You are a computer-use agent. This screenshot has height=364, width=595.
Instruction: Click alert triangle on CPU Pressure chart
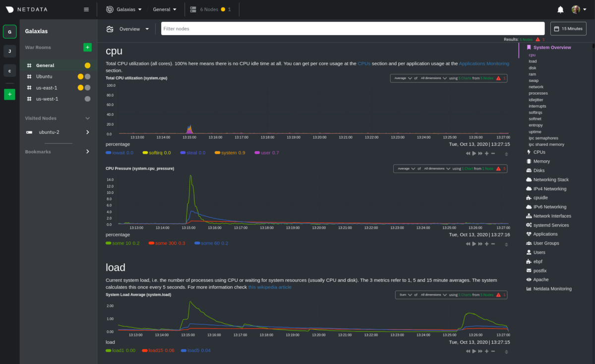(498, 169)
